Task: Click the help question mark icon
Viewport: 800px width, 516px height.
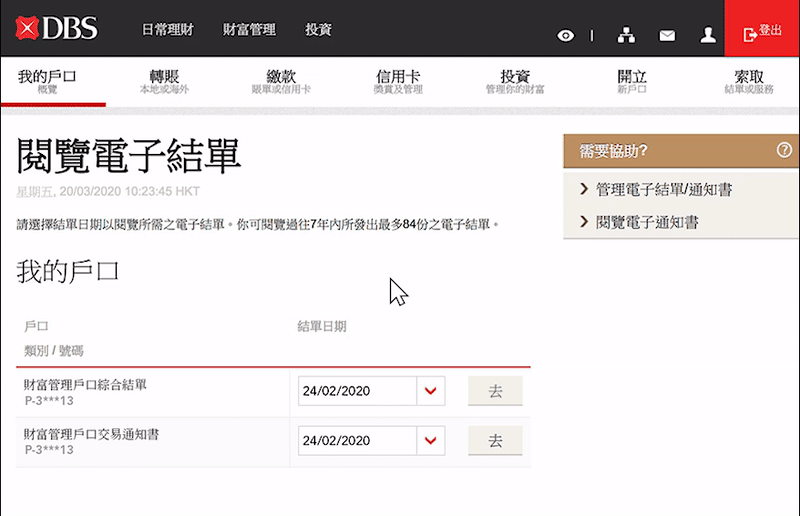Action: point(784,151)
